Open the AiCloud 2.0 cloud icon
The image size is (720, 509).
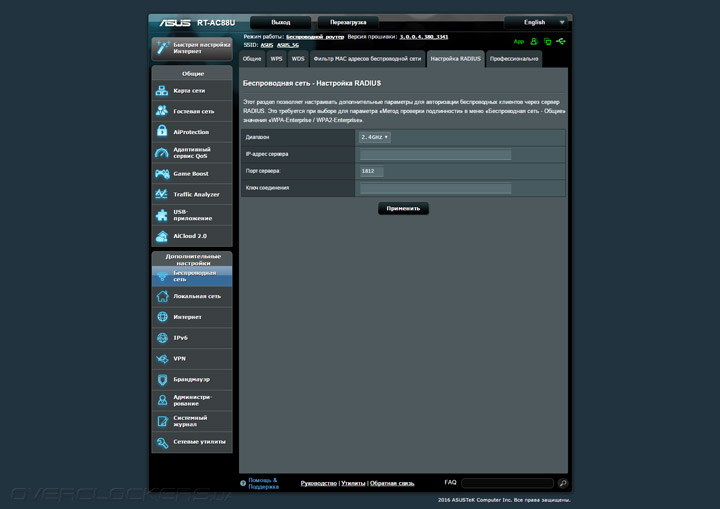pos(162,236)
